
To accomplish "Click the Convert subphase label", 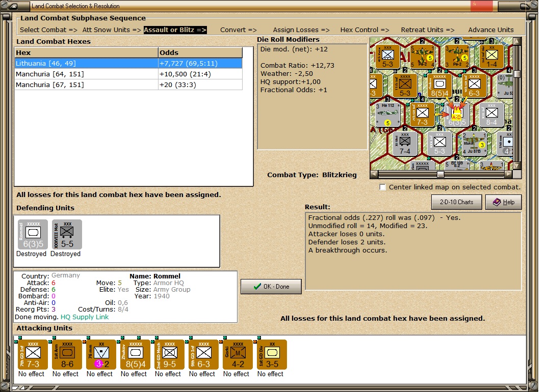I will pyautogui.click(x=238, y=30).
